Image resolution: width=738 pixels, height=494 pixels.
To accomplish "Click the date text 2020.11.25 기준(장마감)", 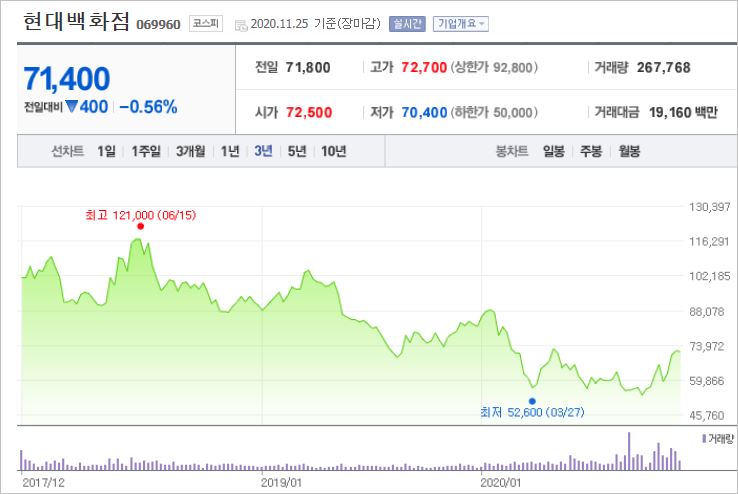I will 315,24.
